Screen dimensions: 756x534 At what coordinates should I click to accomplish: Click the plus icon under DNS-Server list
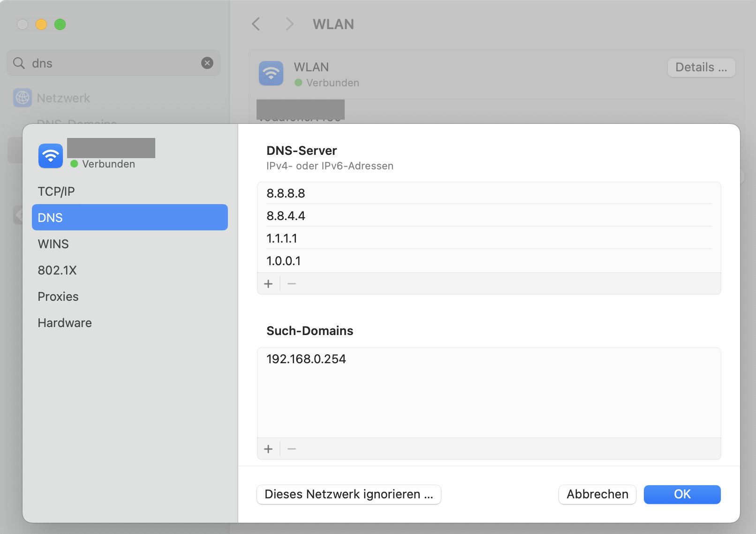click(x=268, y=284)
